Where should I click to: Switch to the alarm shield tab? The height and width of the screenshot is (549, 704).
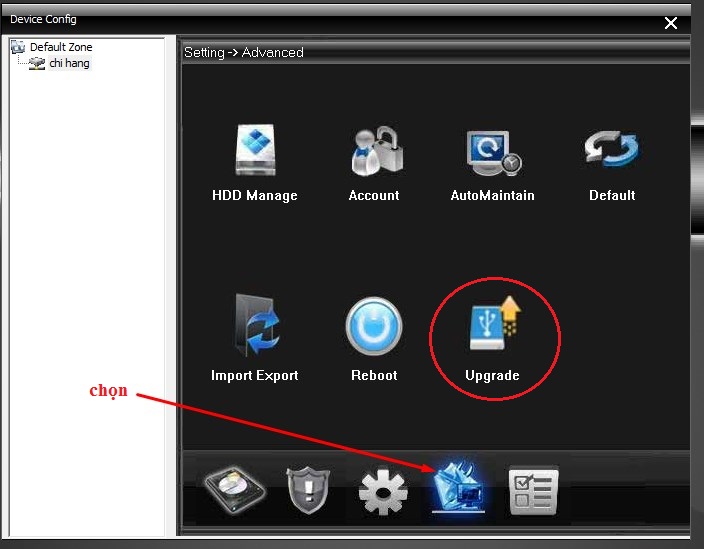coord(308,491)
